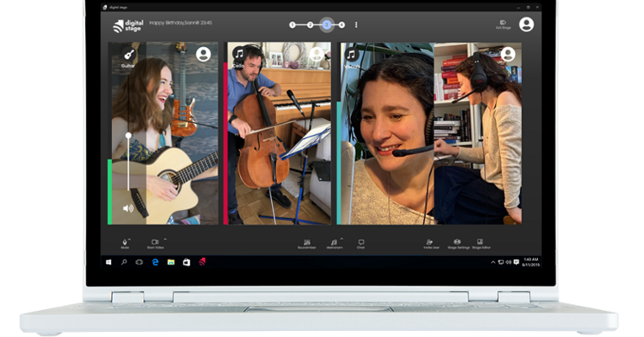Select the vocals video tile
The height and width of the screenshot is (337, 644).
(x=429, y=133)
